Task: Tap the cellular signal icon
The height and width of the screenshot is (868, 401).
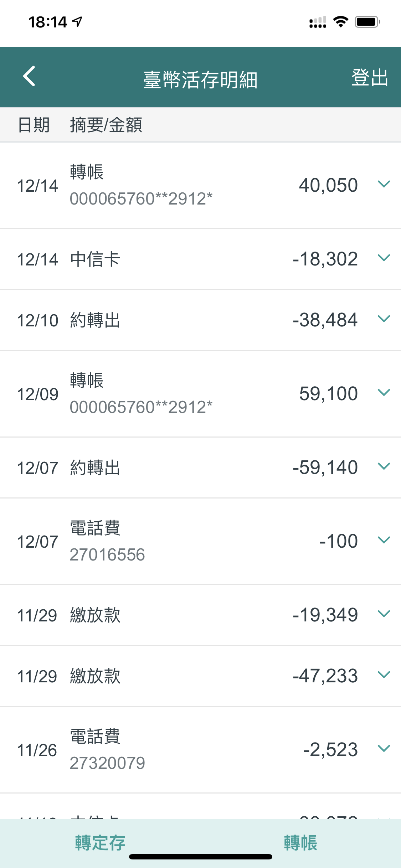Action: click(x=318, y=22)
